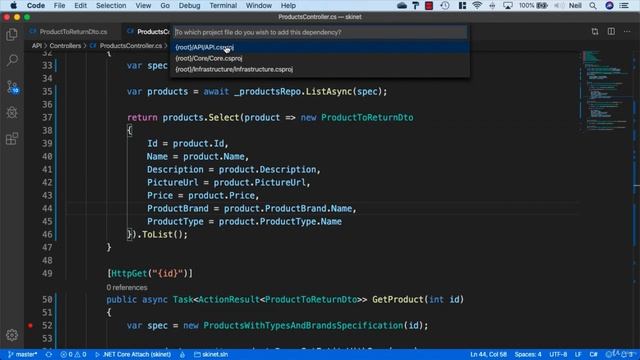Viewport: 640px width, 360px height.
Task: Click the flame icon in status bar
Action: pos(182,354)
